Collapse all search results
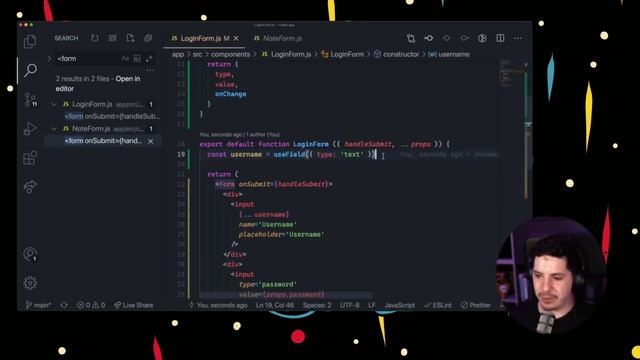Viewport: 640px width, 360px height. [148, 38]
